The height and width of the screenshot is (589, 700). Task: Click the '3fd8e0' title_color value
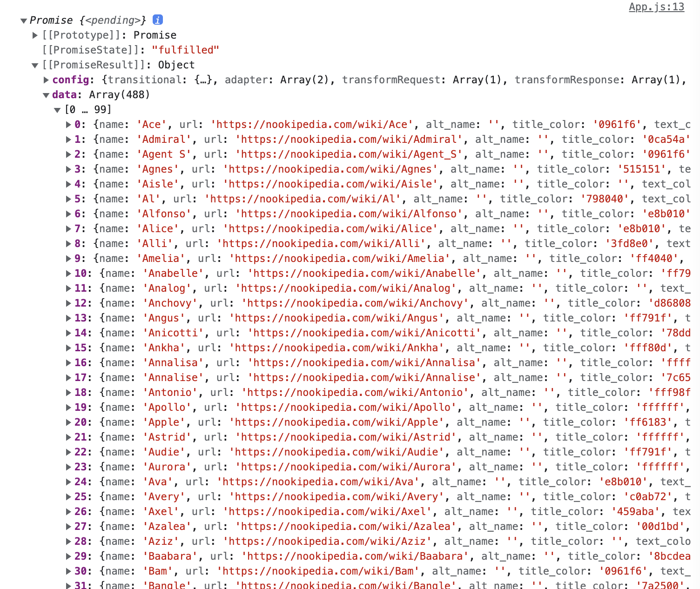tap(629, 244)
